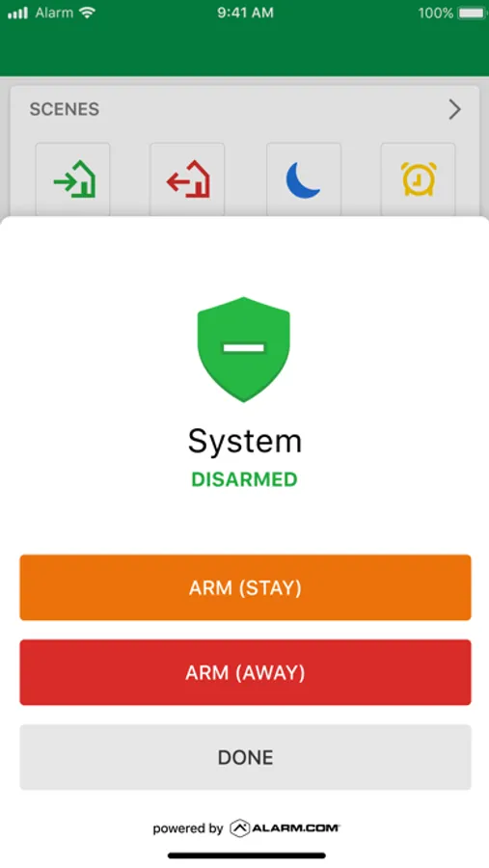
Task: Expand Scenes with the right chevron
Action: point(454,109)
